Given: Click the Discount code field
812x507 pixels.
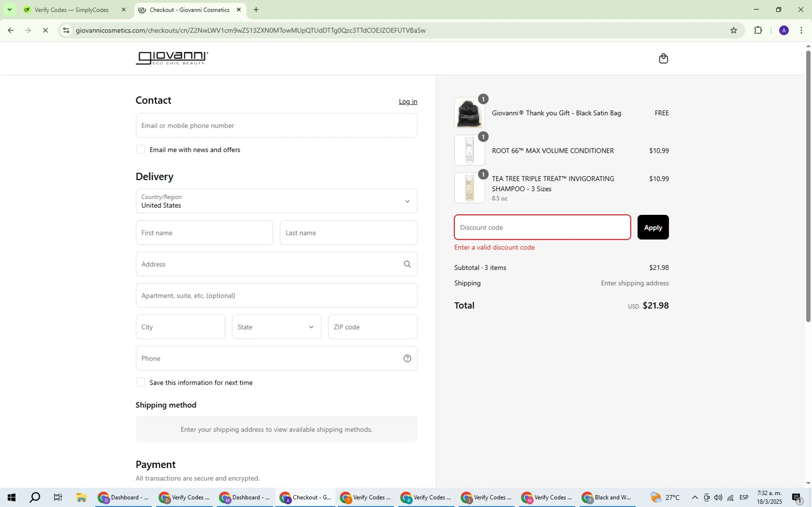Looking at the screenshot, I should (x=542, y=227).
